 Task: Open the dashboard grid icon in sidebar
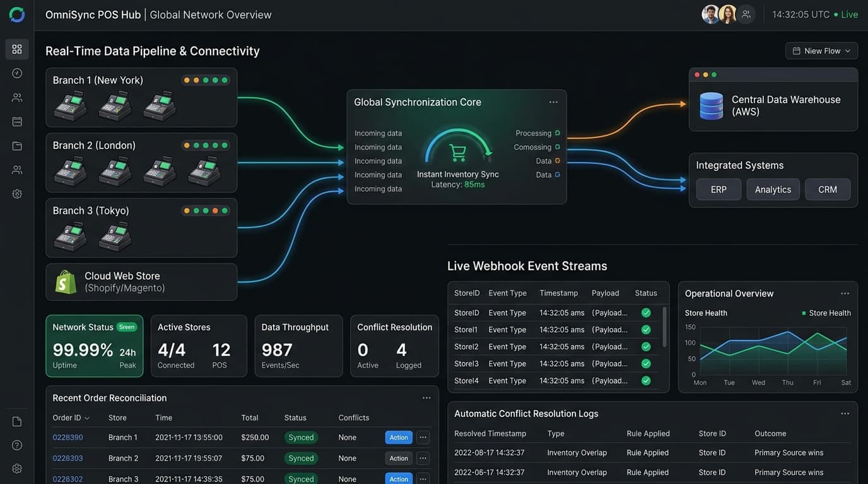pyautogui.click(x=17, y=49)
